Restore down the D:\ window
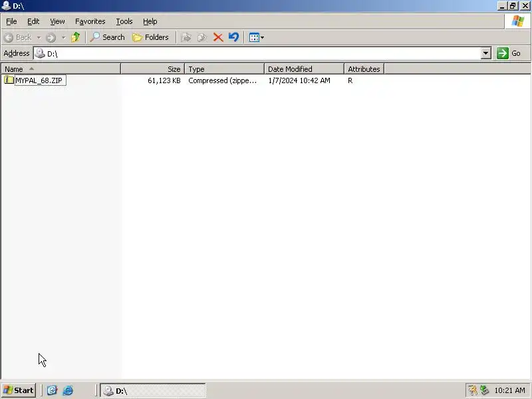Screen dimensions: 532x399 click(x=513, y=6)
